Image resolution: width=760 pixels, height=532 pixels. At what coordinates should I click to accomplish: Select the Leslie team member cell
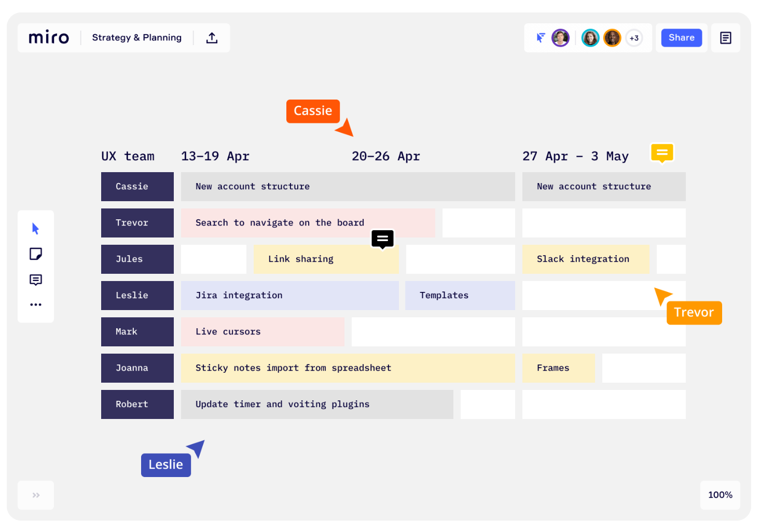pyautogui.click(x=137, y=296)
